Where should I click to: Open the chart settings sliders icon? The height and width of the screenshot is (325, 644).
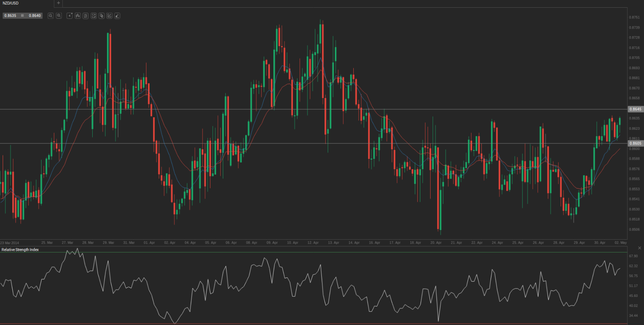pyautogui.click(x=85, y=16)
